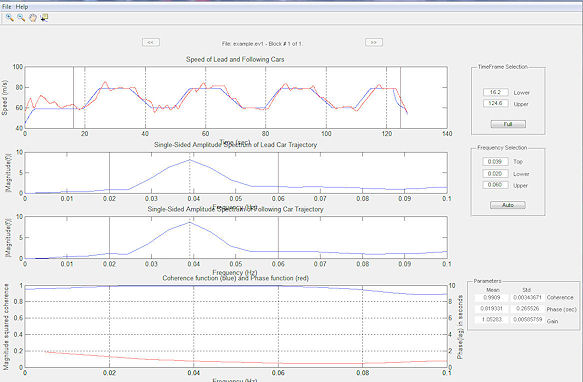Open the Help menu
This screenshot has width=583, height=382.
coord(22,7)
